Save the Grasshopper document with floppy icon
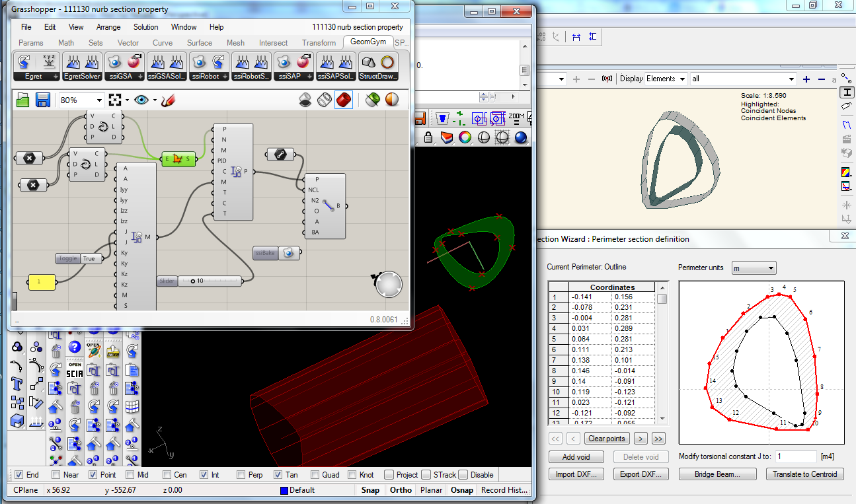856x504 pixels. (x=43, y=100)
